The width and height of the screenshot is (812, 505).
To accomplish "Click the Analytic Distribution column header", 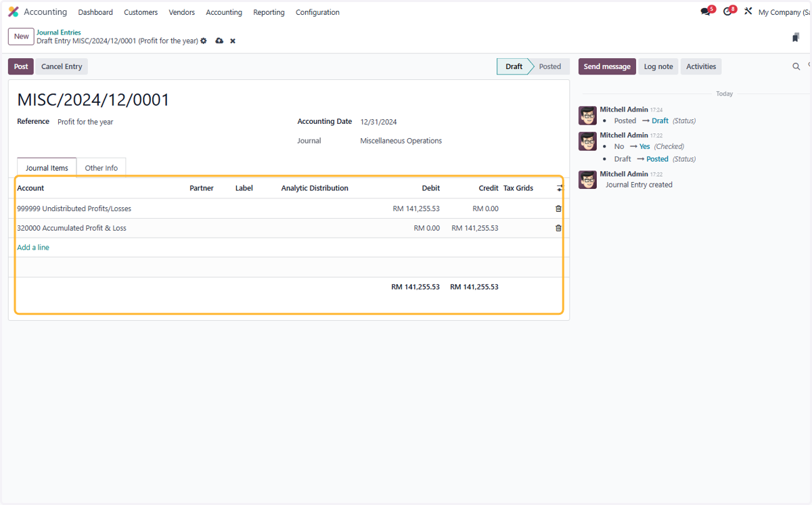I will tap(315, 188).
